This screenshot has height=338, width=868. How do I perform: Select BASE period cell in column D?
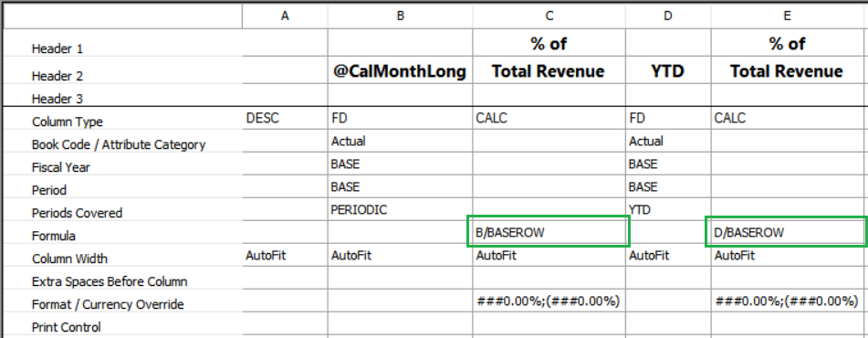tap(668, 186)
